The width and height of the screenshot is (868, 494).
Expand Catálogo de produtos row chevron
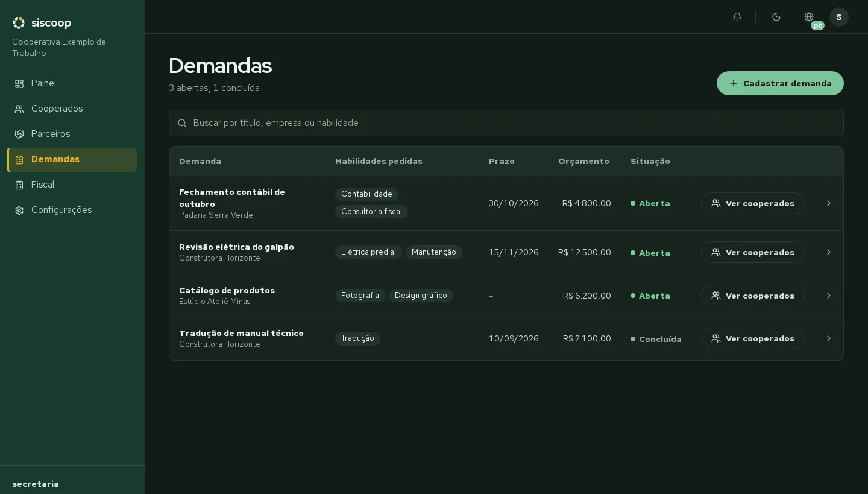829,296
